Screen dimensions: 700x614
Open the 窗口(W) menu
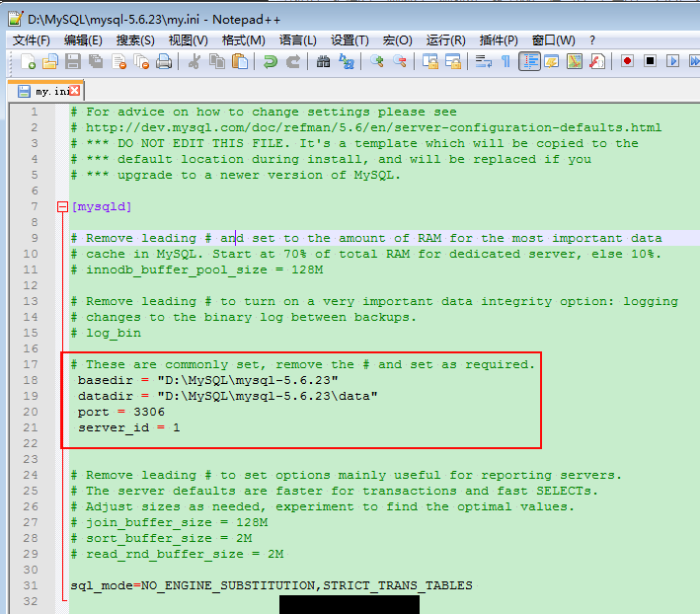[x=553, y=40]
